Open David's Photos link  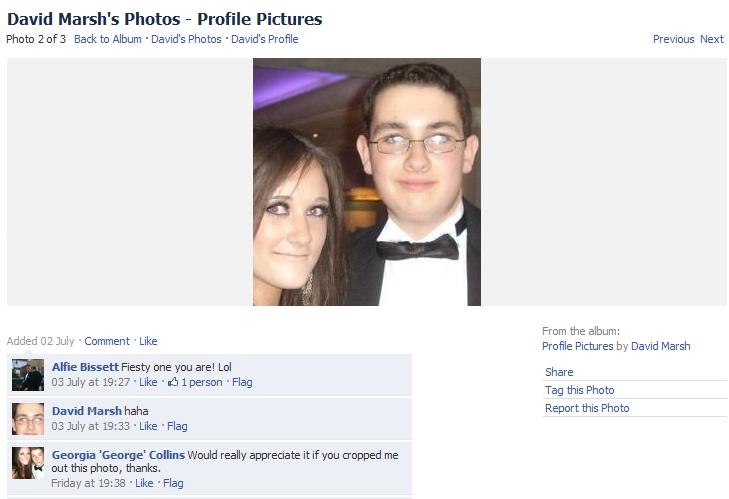[x=186, y=39]
